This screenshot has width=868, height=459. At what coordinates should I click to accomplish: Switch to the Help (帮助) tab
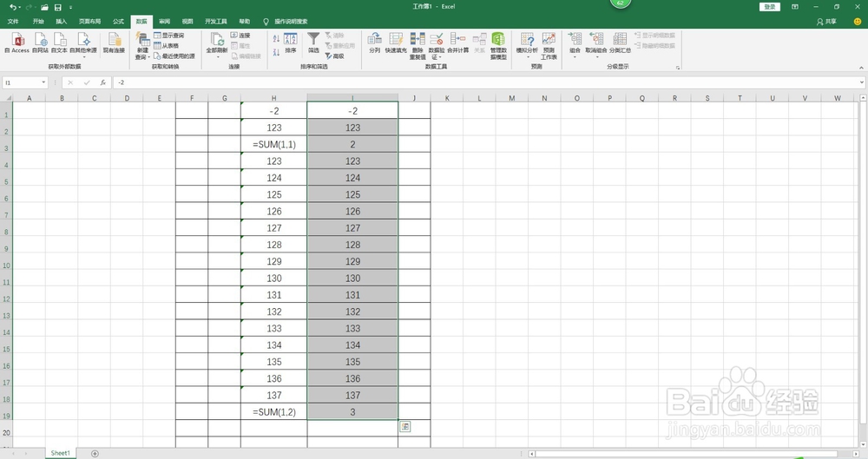[245, 22]
